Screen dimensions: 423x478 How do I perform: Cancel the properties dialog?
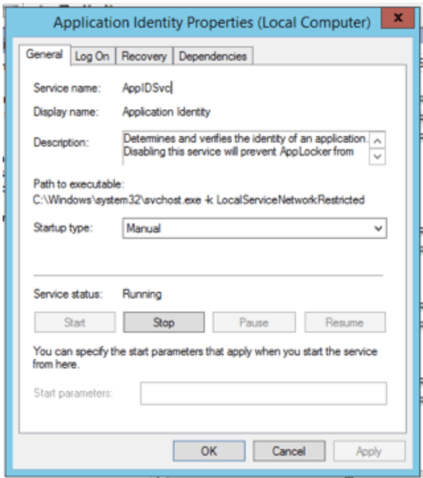[x=289, y=451]
